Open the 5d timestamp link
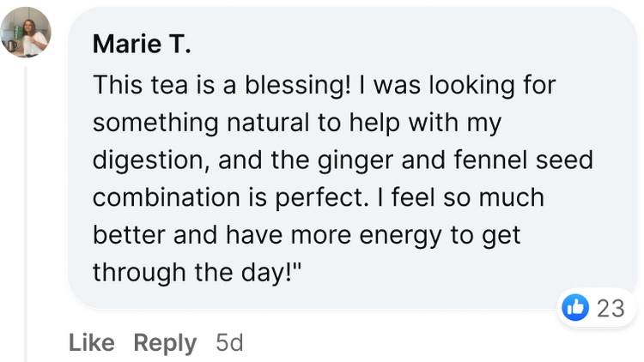 (x=229, y=344)
